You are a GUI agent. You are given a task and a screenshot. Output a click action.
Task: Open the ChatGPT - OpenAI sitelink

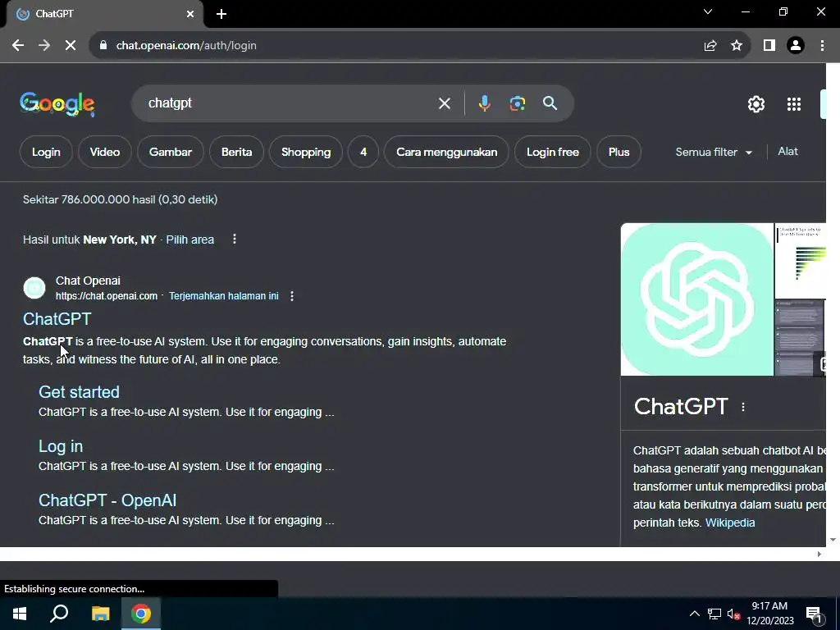point(107,500)
